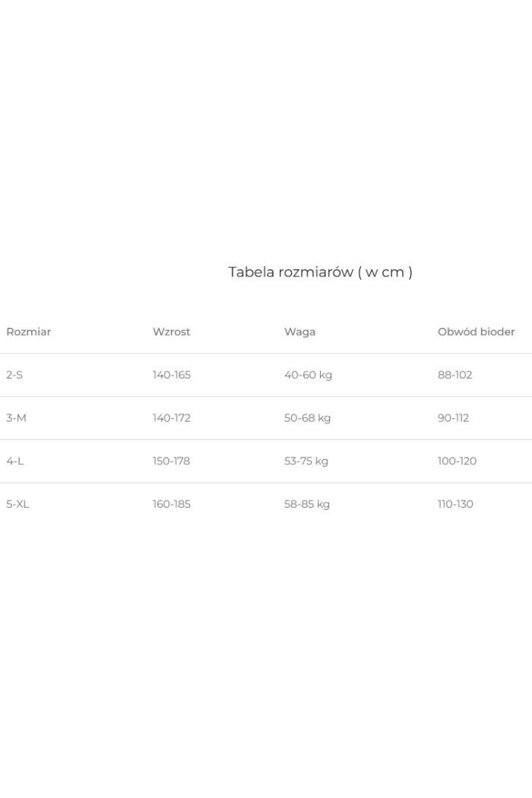Select the 4-L size cell

click(x=15, y=461)
